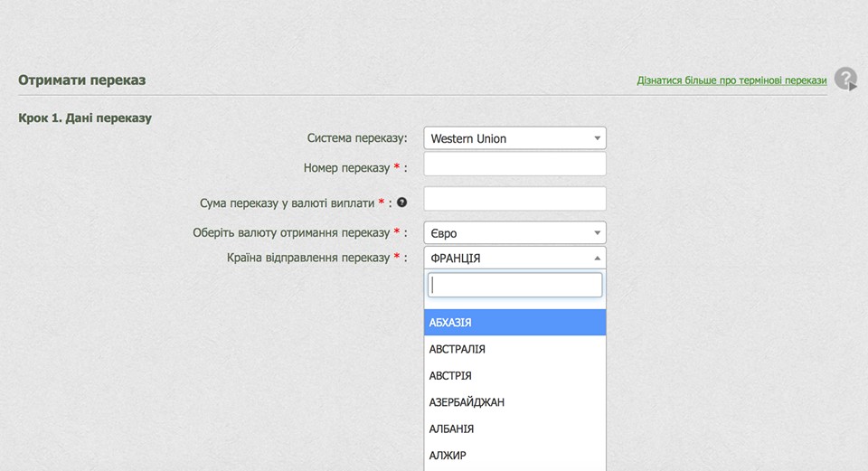Click the 'Країна відправлення переказу' label
868x471 pixels.
pos(308,258)
